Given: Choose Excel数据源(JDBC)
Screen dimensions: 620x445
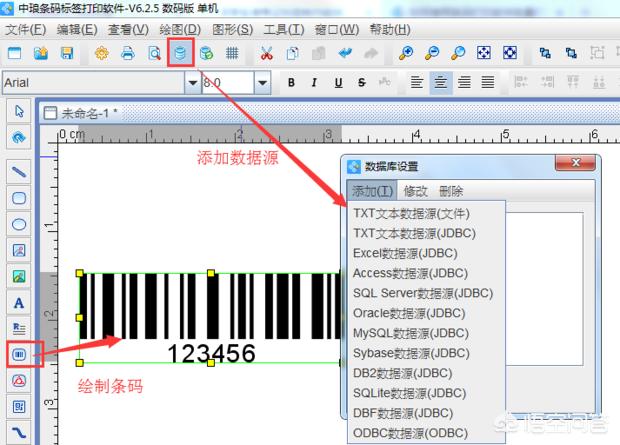Looking at the screenshot, I should pyautogui.click(x=427, y=253).
